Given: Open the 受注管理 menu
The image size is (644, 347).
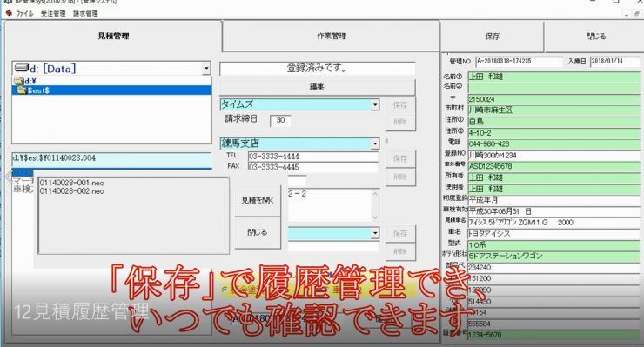Looking at the screenshot, I should coord(53,14).
